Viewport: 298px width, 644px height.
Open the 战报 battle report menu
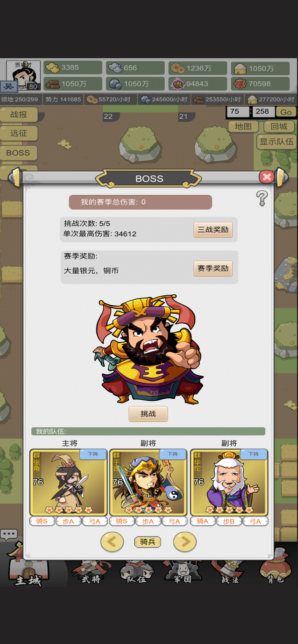click(x=19, y=115)
